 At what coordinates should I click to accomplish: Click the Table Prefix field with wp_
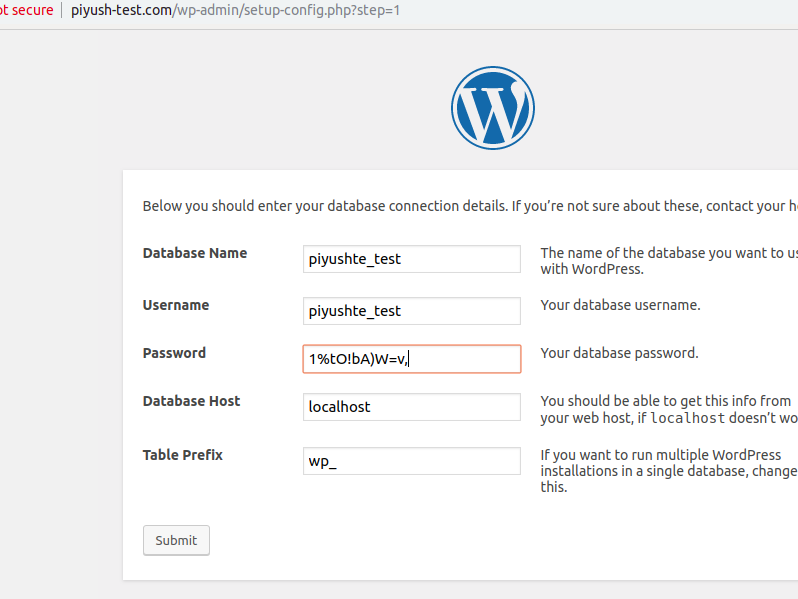click(x=412, y=461)
